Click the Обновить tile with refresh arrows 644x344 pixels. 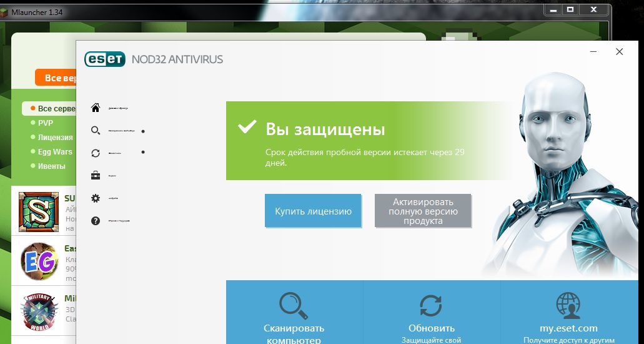[x=432, y=313]
